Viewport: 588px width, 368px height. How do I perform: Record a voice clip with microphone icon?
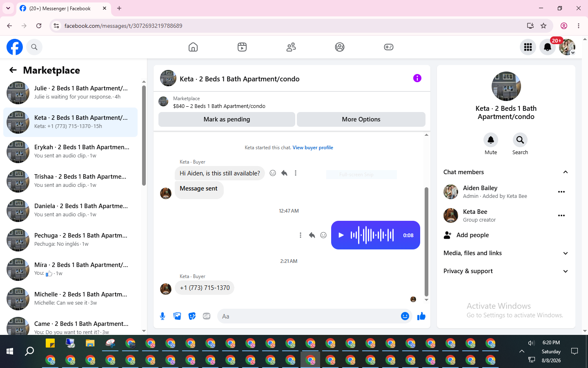[163, 316]
